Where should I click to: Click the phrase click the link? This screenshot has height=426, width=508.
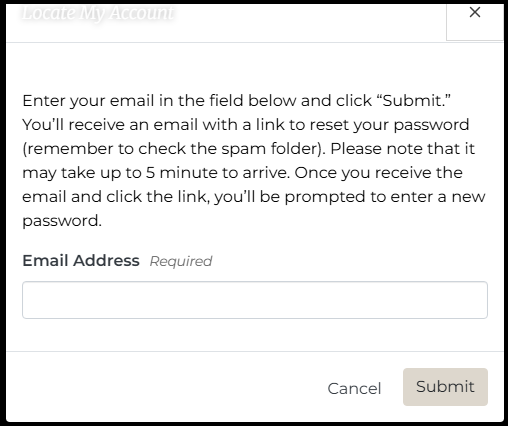[x=158, y=197]
